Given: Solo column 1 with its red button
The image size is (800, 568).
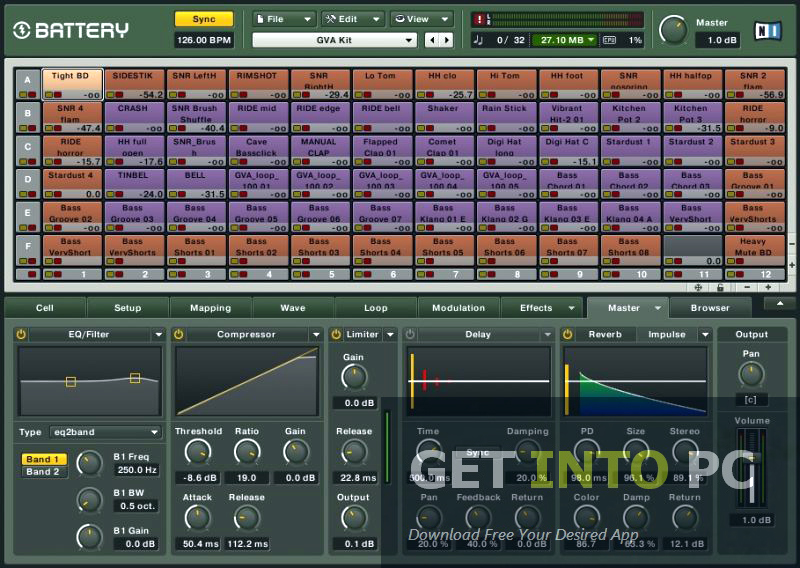Looking at the screenshot, I should pyautogui.click(x=57, y=275).
